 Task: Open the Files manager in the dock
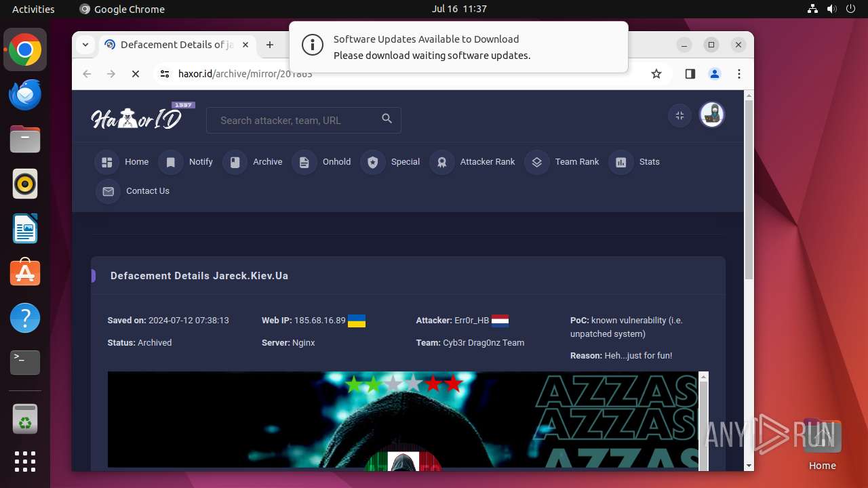25,140
